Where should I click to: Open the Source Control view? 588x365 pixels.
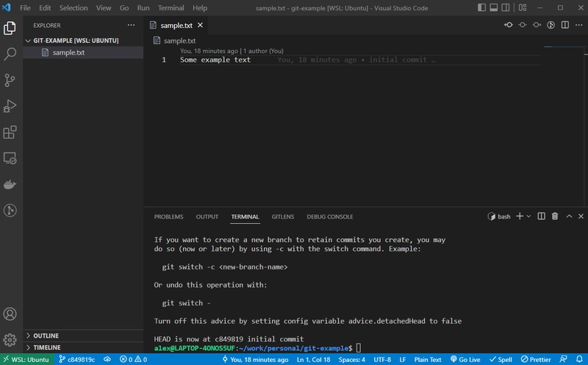10,80
